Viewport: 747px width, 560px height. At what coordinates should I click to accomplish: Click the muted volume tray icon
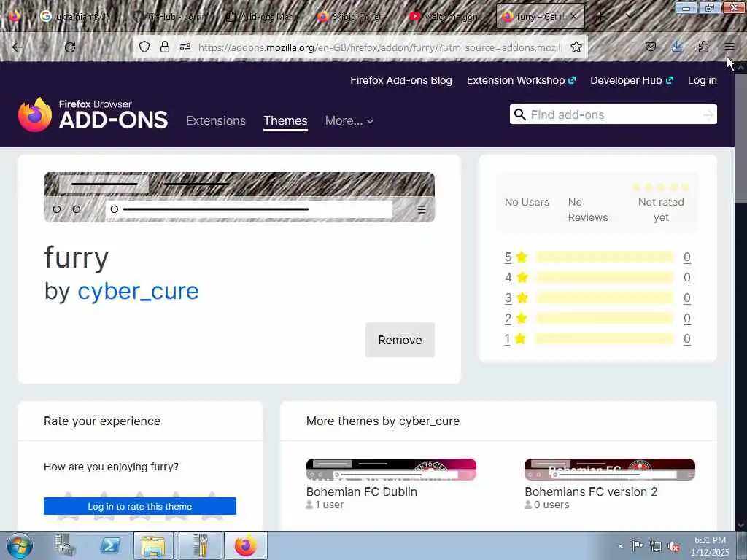click(673, 547)
